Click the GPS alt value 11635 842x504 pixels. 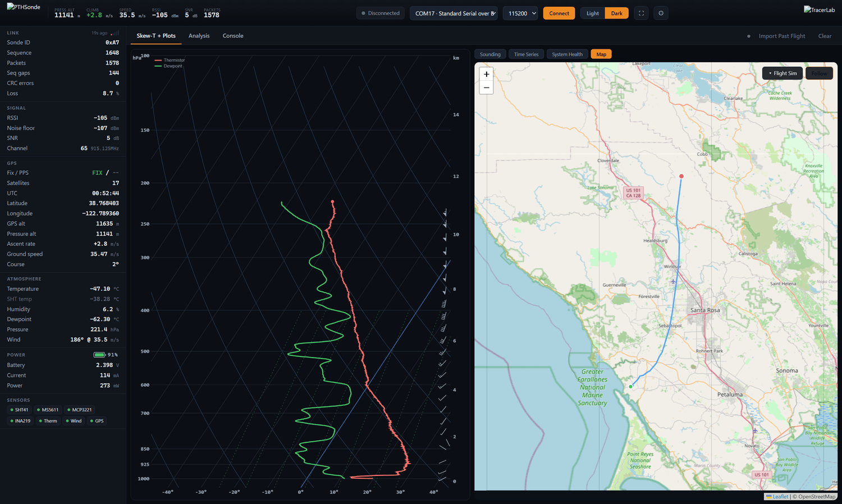pos(104,223)
